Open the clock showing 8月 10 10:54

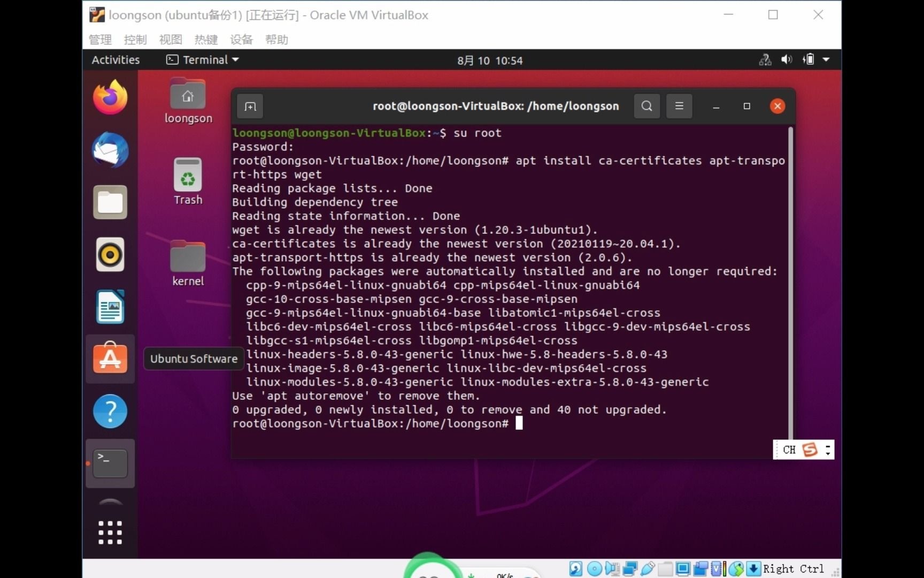tap(490, 60)
